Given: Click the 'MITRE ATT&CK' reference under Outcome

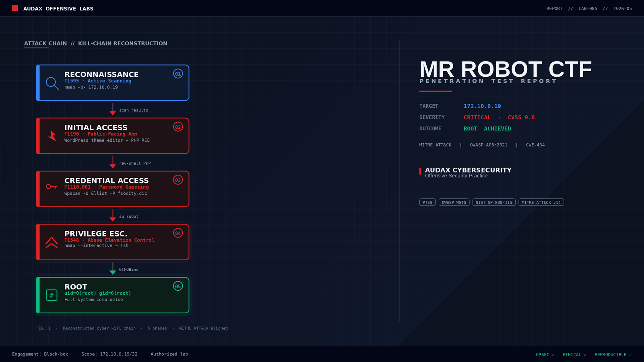Looking at the screenshot, I should tap(436, 145).
